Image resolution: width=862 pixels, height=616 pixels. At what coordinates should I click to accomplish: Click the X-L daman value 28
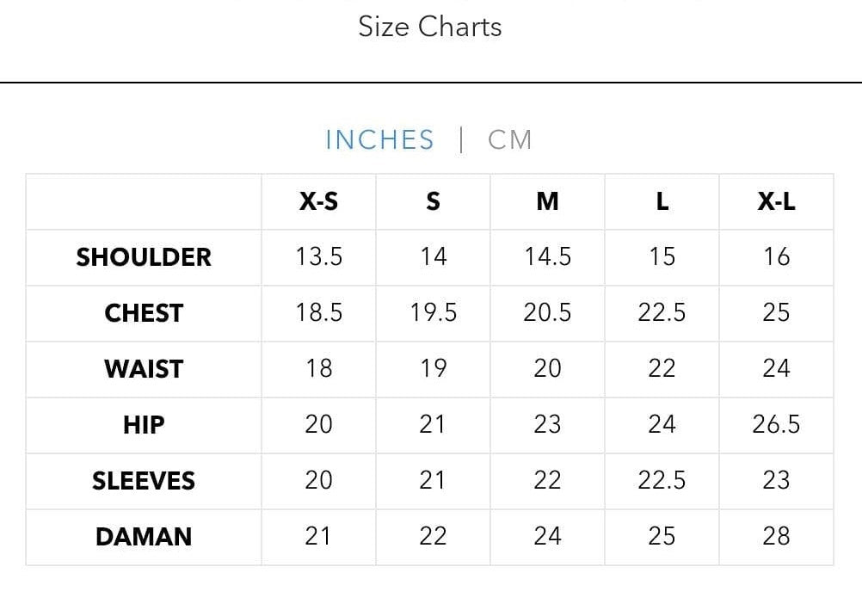pos(776,537)
